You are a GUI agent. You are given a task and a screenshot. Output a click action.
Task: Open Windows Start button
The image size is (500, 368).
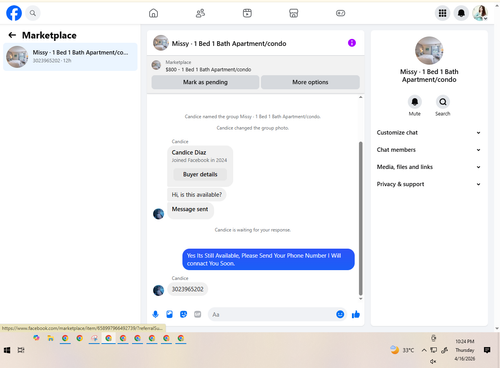pyautogui.click(x=7, y=350)
